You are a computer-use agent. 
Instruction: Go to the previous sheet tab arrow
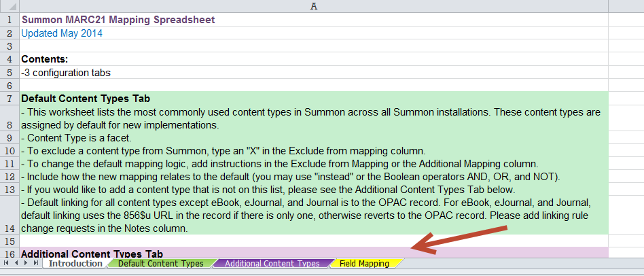pyautogui.click(x=16, y=263)
